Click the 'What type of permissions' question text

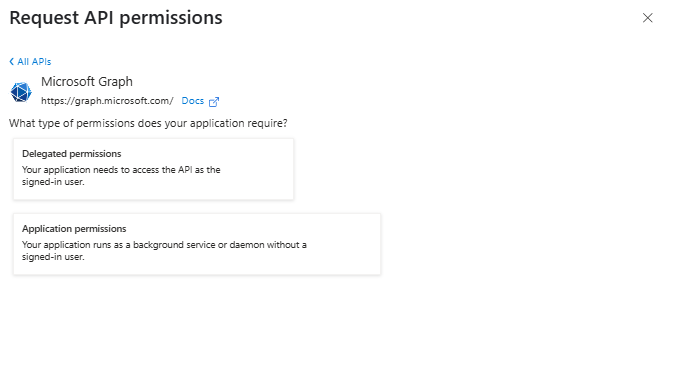tap(148, 123)
